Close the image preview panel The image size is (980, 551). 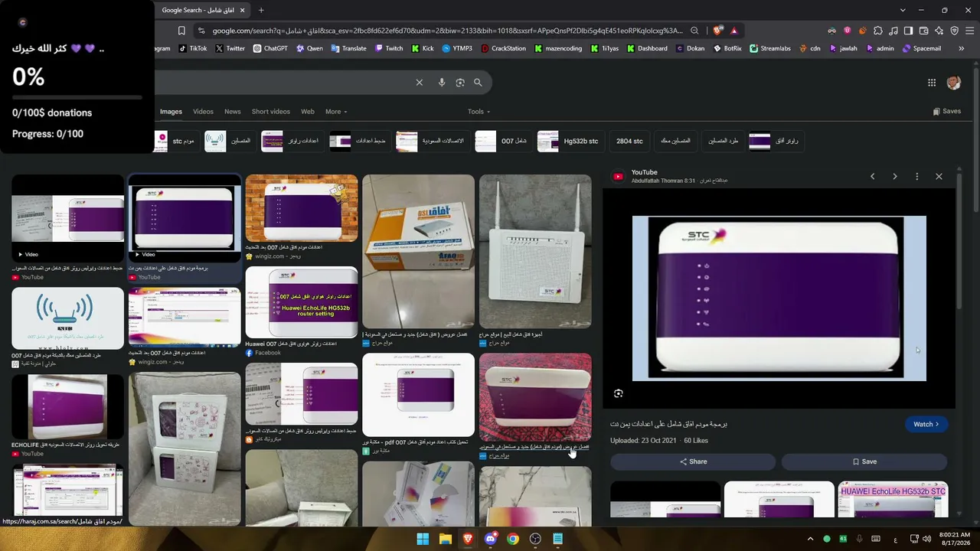point(939,177)
